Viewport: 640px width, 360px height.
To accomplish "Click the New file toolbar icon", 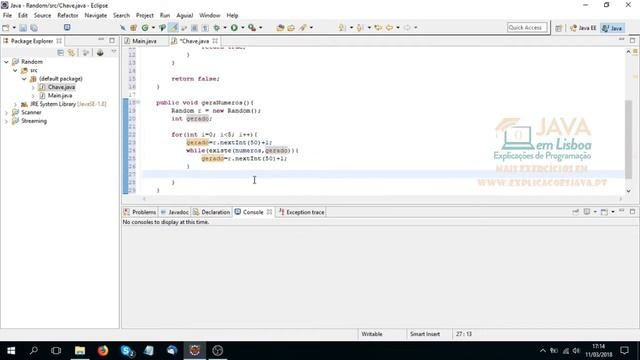I will 6,28.
